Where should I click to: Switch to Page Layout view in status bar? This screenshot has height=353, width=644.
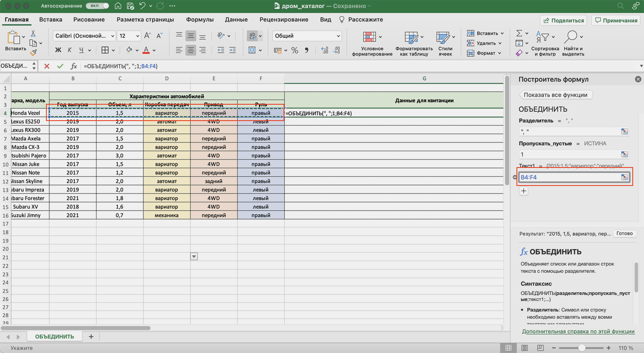(524, 348)
